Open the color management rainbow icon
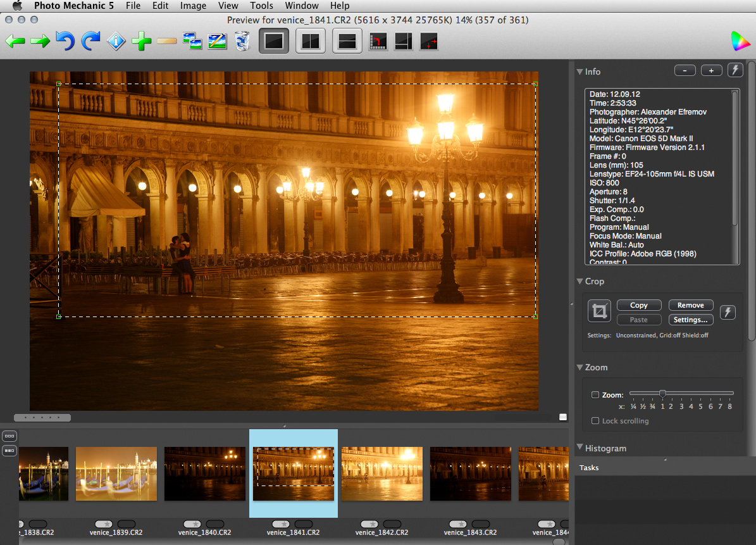The width and height of the screenshot is (756, 545). click(x=740, y=41)
